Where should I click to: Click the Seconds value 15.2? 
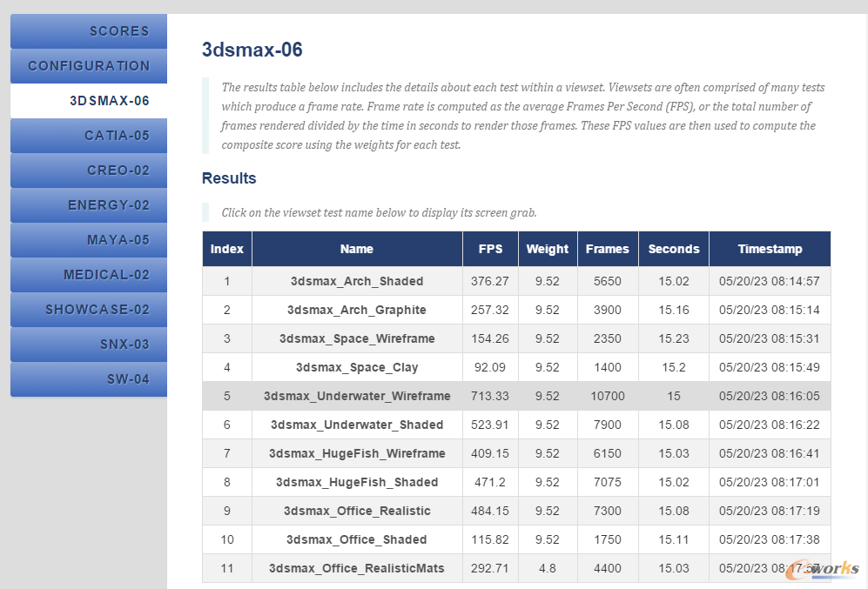674,367
